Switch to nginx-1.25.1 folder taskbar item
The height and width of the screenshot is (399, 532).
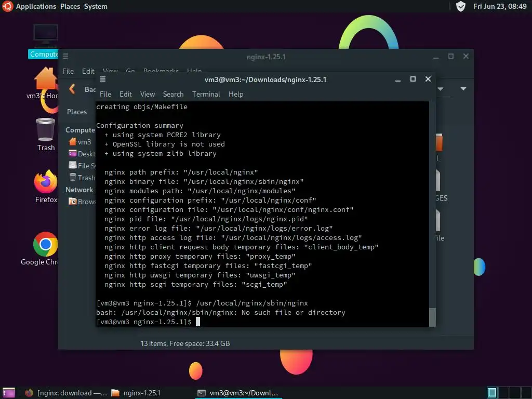[136, 393]
